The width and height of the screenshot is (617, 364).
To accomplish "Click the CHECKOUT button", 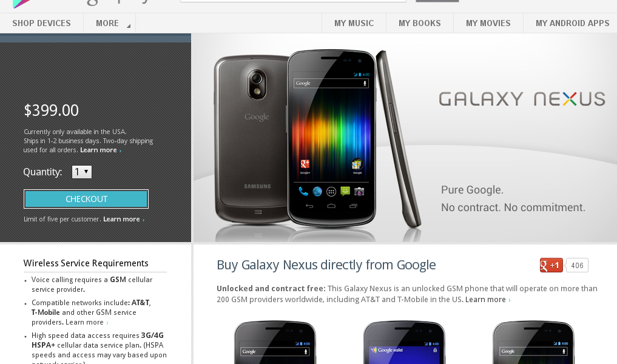I will (x=86, y=199).
